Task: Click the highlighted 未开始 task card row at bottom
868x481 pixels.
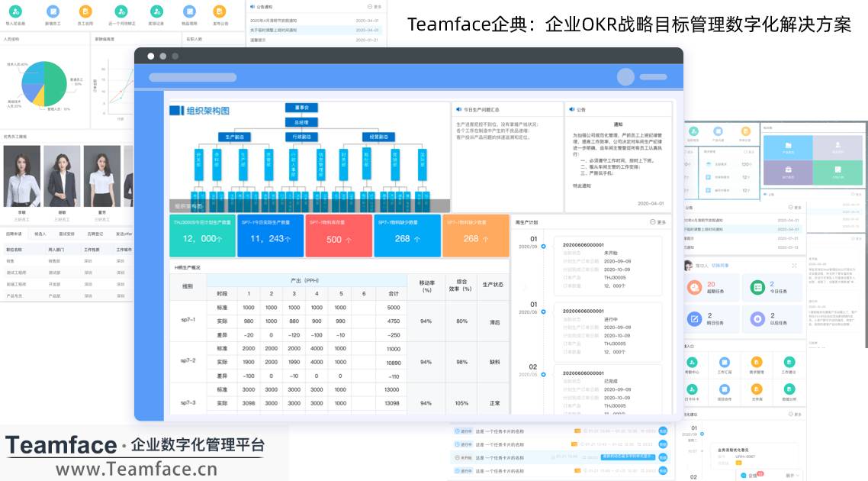Action: [x=560, y=458]
